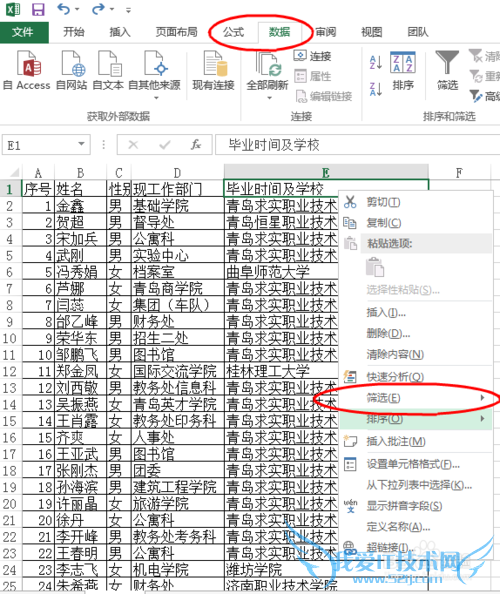500x594 pixels.
Task: Click the Save icon in quick access toolbar
Action: click(x=38, y=9)
